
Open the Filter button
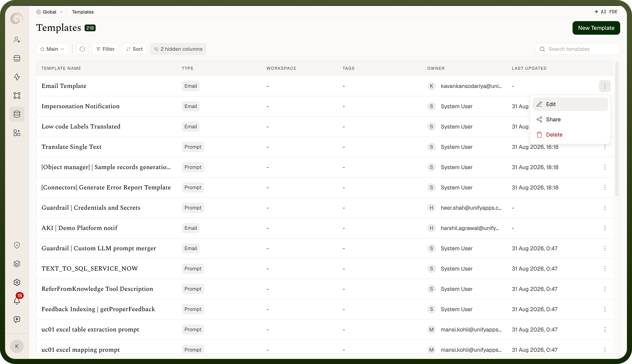click(x=105, y=49)
